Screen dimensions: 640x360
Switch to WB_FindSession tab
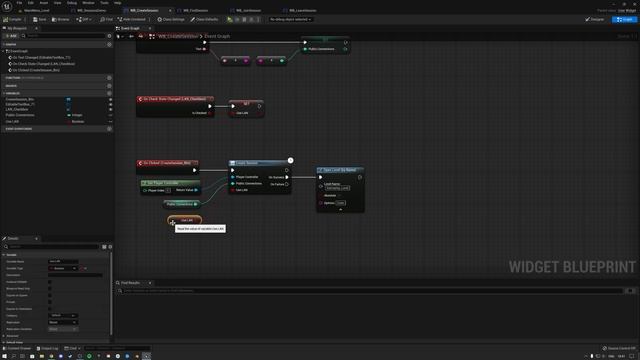click(x=196, y=10)
